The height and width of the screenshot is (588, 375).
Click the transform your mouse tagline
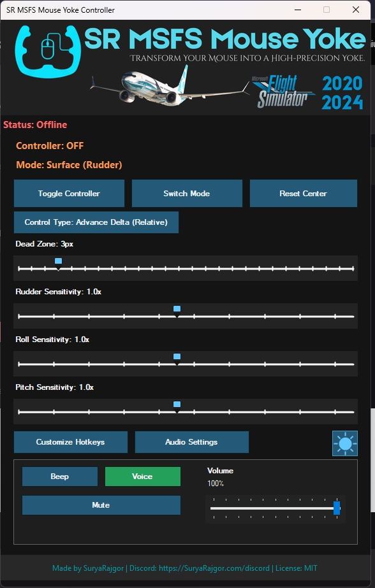(x=247, y=58)
